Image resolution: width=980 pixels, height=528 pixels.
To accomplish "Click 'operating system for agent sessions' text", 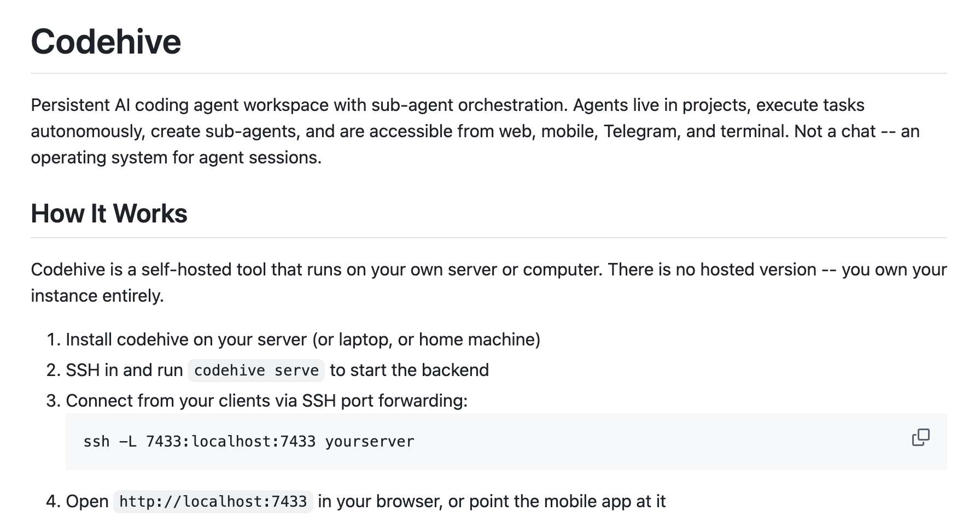I will click(x=176, y=158).
